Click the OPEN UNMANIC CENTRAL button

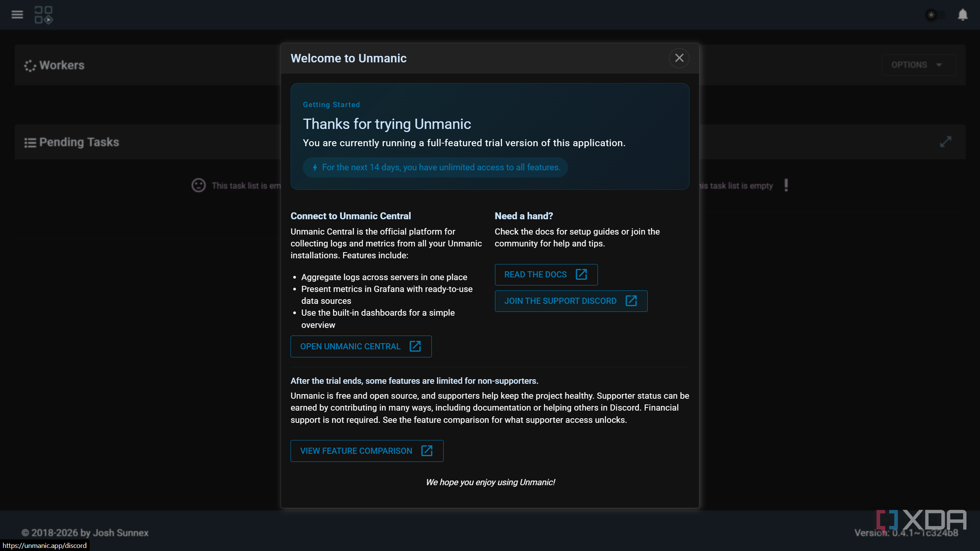coord(361,346)
